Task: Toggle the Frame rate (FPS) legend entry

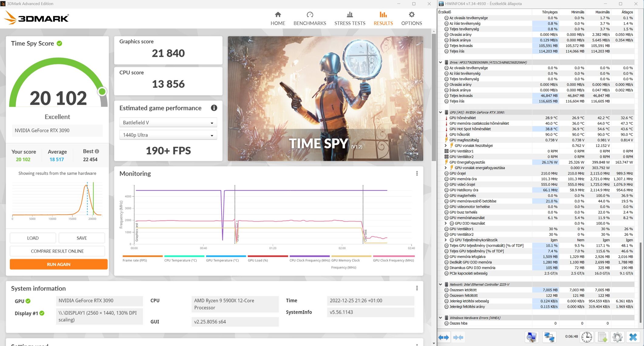Action: tap(142, 258)
